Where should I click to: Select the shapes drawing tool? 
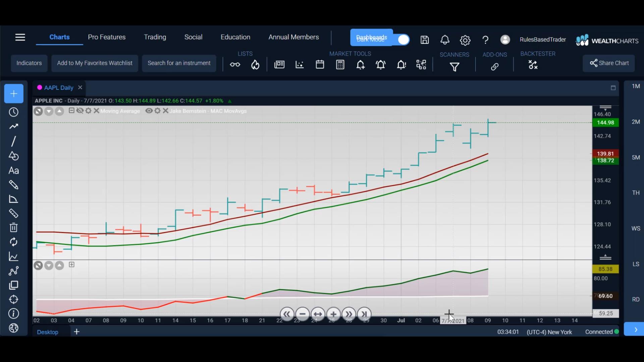tap(13, 156)
